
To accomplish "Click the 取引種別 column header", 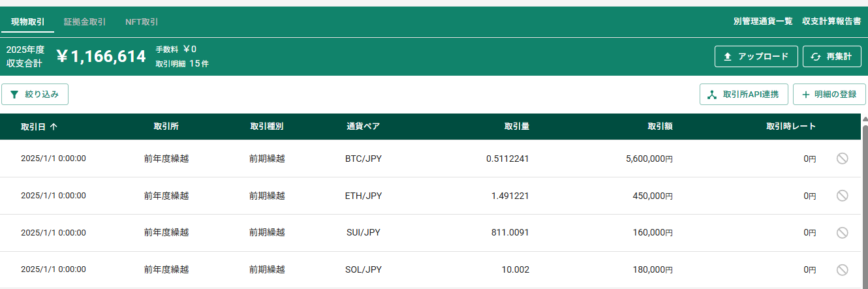I will coord(267,126).
